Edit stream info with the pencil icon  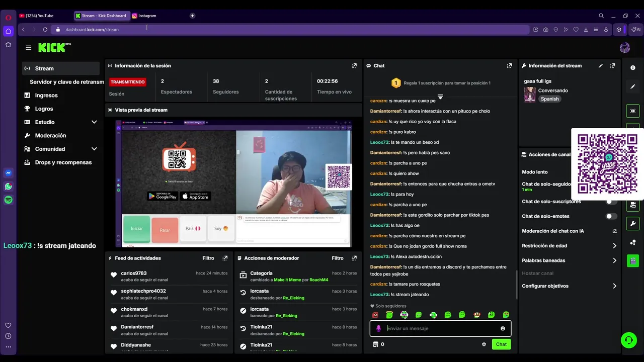click(600, 66)
